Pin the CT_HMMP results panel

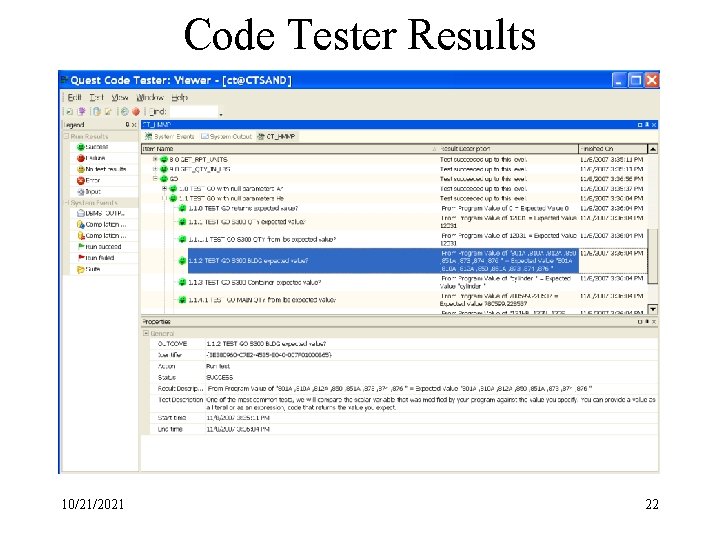click(647, 124)
